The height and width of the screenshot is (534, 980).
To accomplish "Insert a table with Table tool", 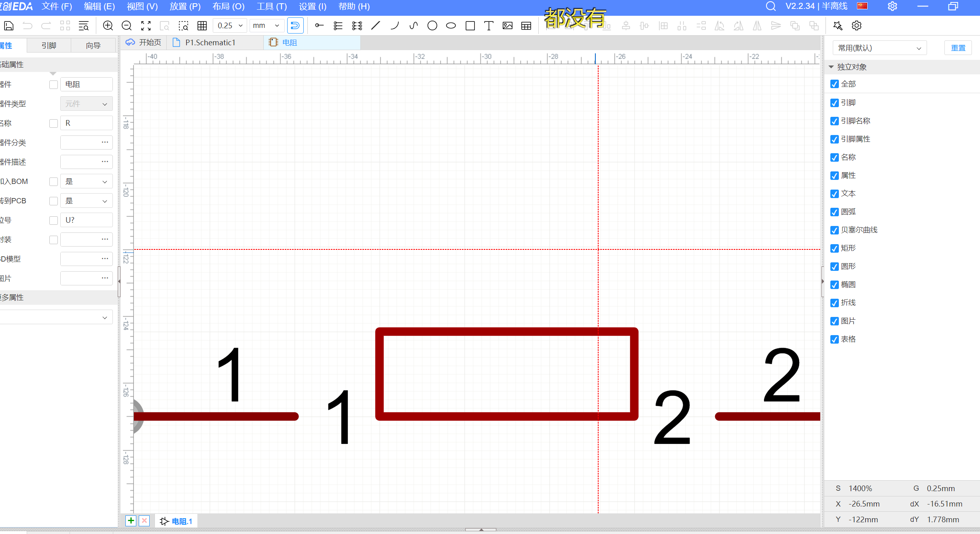I will click(526, 26).
